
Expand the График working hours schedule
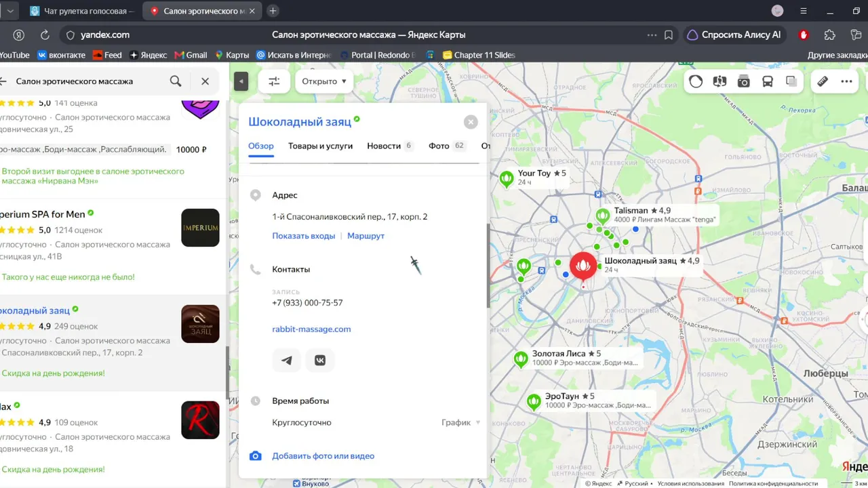pyautogui.click(x=460, y=422)
